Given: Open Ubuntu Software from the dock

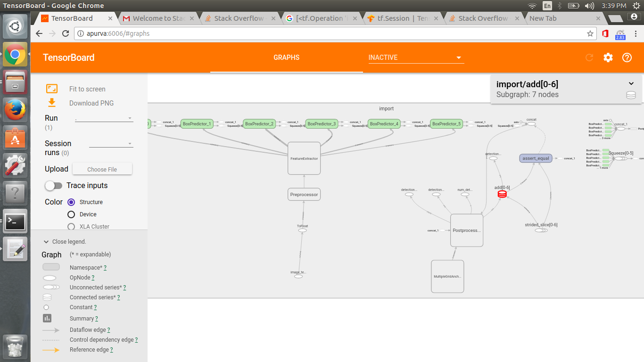Looking at the screenshot, I should [15, 138].
